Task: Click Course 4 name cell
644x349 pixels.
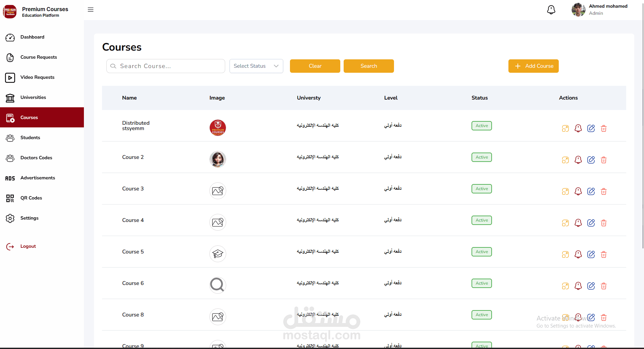Action: tap(133, 220)
